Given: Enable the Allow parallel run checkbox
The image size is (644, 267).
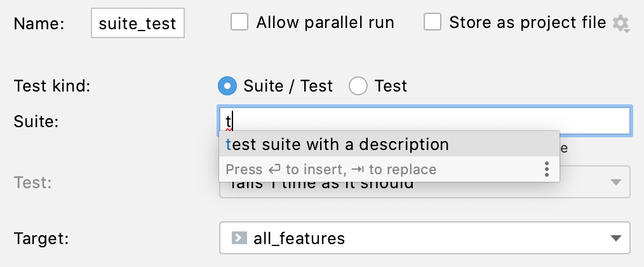Looking at the screenshot, I should [x=239, y=23].
